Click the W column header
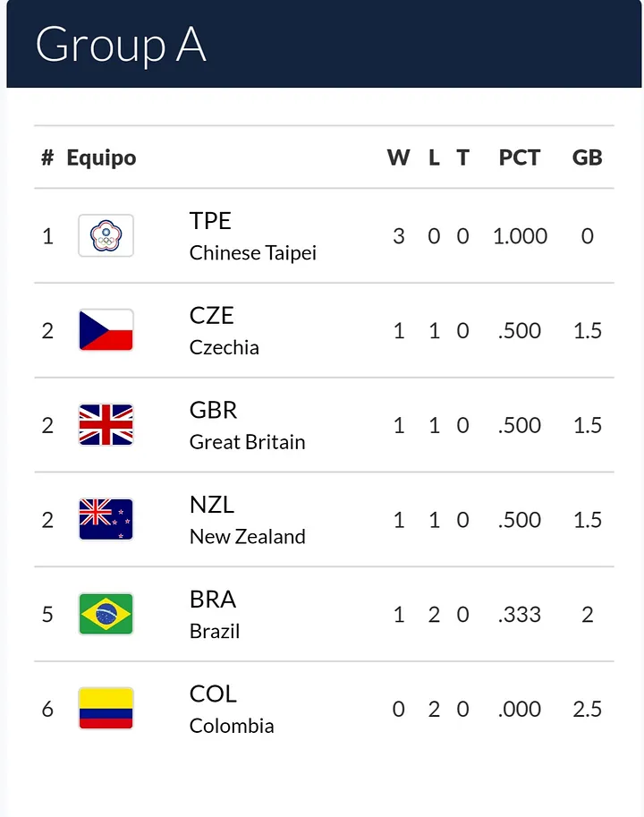Screen dimensions: 644x817 point(399,157)
